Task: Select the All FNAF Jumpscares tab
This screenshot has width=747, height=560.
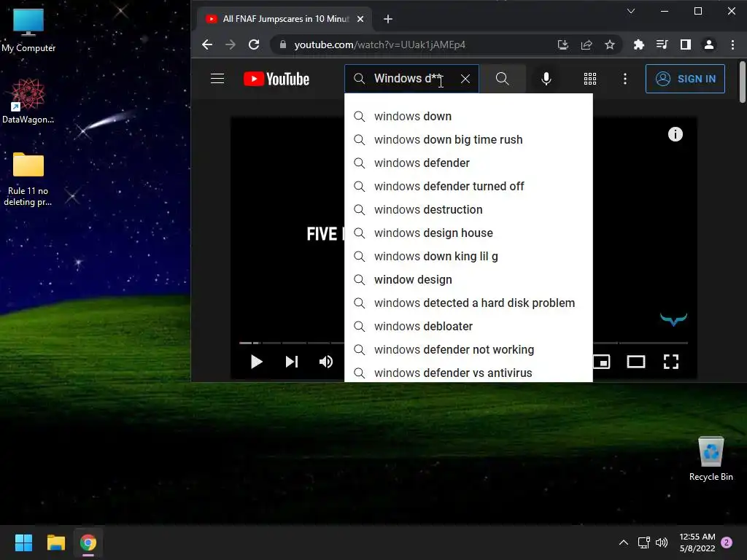Action: (285, 19)
